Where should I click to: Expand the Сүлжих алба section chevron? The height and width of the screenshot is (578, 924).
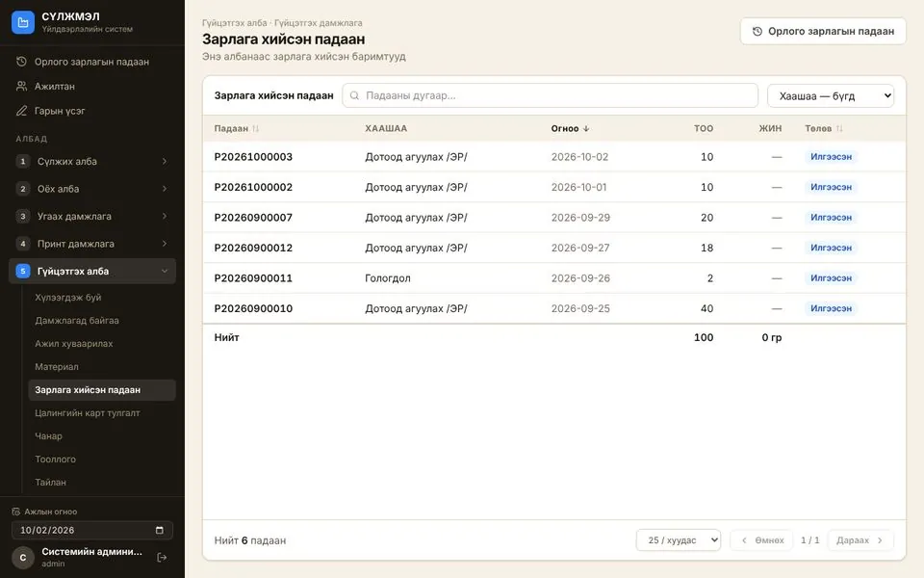[165, 161]
